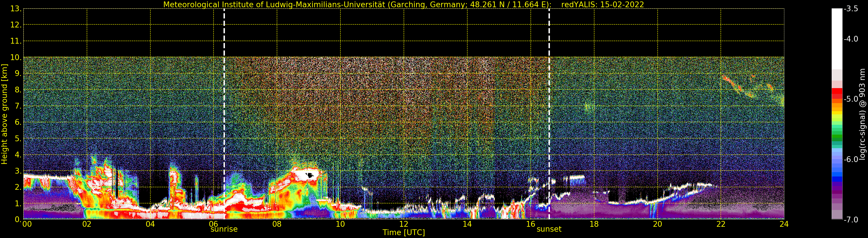Click the '13.' height tick label
Screen dimensions: 868x238
[x=16, y=9]
